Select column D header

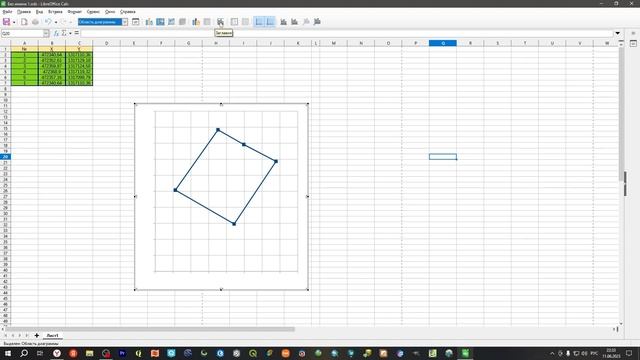(x=107, y=43)
